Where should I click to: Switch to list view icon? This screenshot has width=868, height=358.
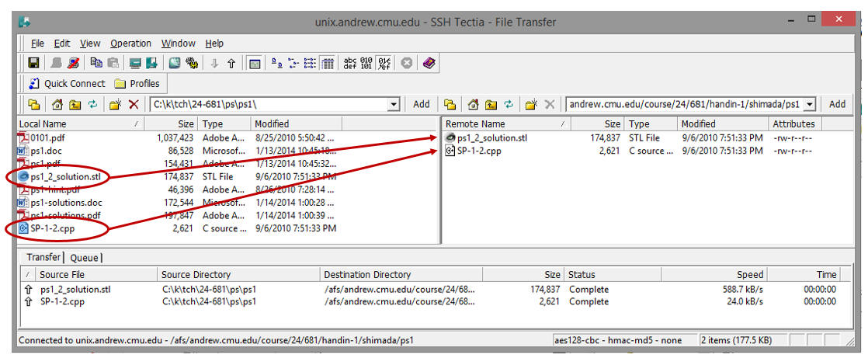[311, 63]
